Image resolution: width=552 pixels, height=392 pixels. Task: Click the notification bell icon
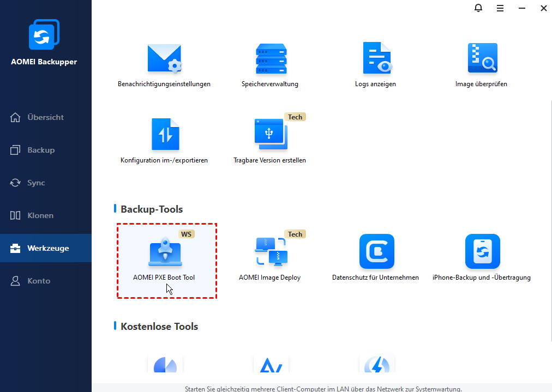click(x=478, y=8)
